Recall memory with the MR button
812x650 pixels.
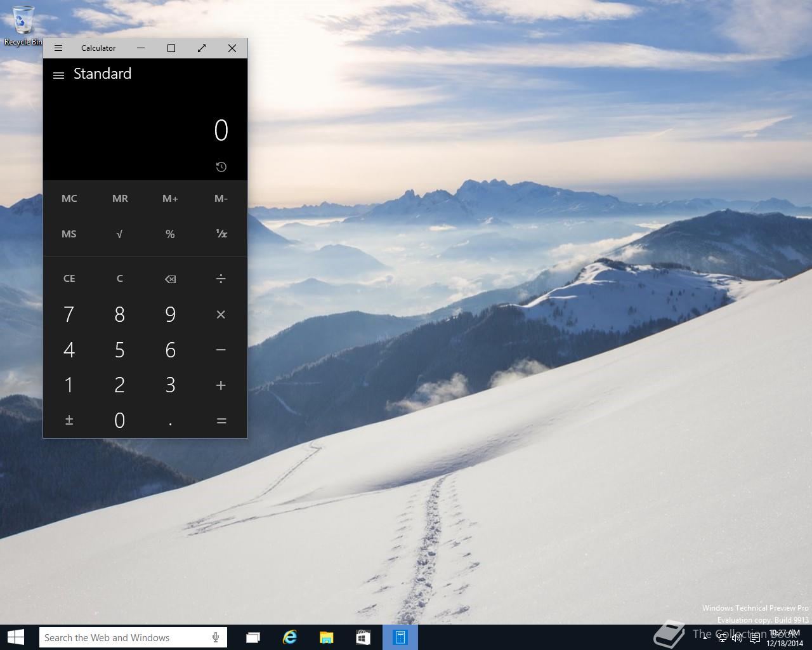tap(120, 199)
